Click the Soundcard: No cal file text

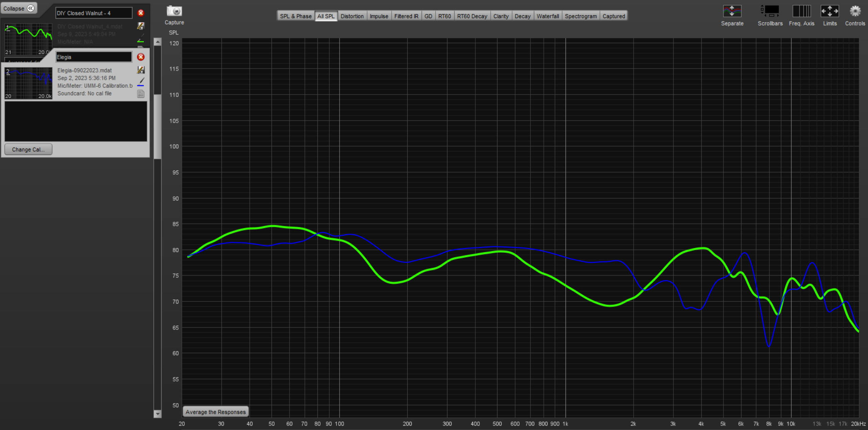tap(84, 93)
